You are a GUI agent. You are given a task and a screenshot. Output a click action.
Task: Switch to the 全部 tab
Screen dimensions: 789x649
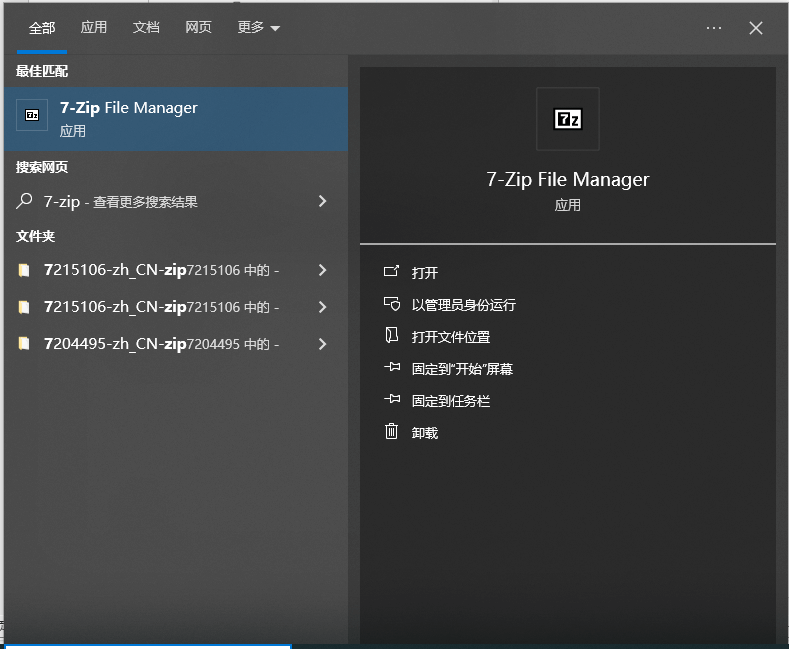(42, 28)
